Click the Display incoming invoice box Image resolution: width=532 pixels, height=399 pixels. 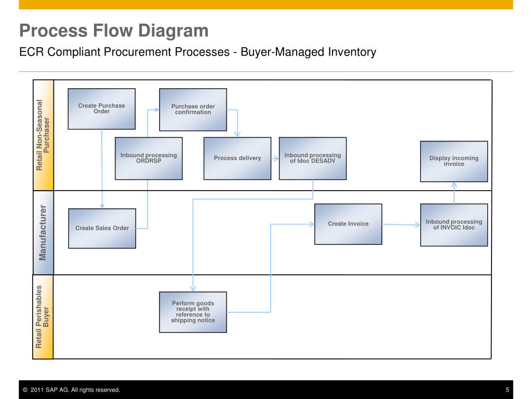tap(454, 162)
